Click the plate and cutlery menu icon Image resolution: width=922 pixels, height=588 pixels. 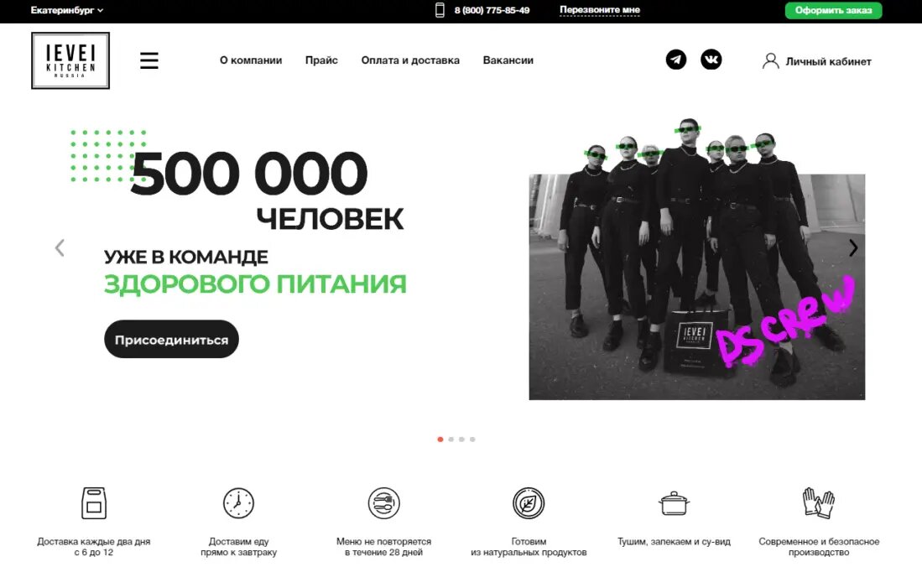[x=383, y=503]
